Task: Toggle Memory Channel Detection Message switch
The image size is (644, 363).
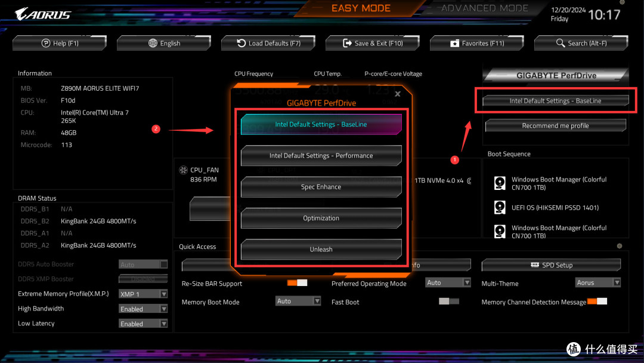Action: pyautogui.click(x=597, y=302)
